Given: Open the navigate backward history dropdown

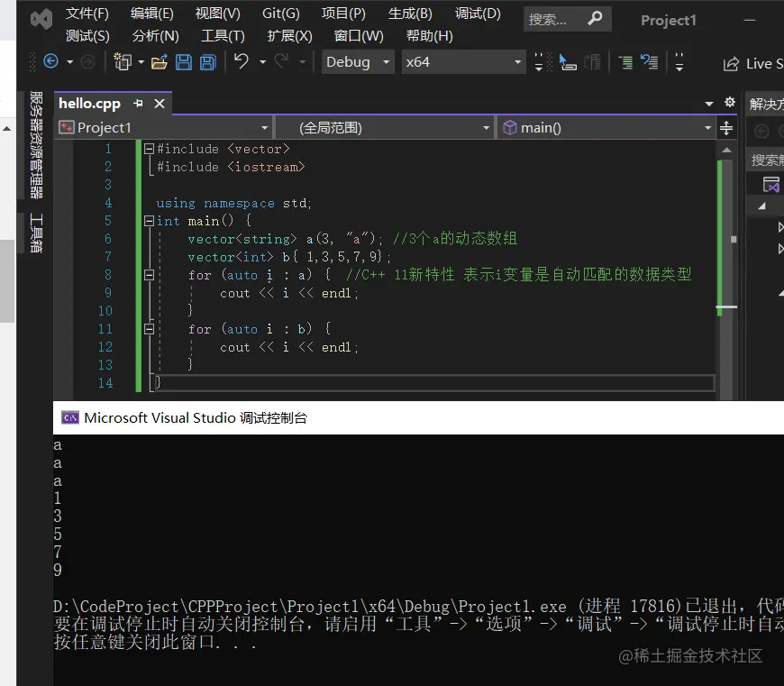Looking at the screenshot, I should point(70,62).
